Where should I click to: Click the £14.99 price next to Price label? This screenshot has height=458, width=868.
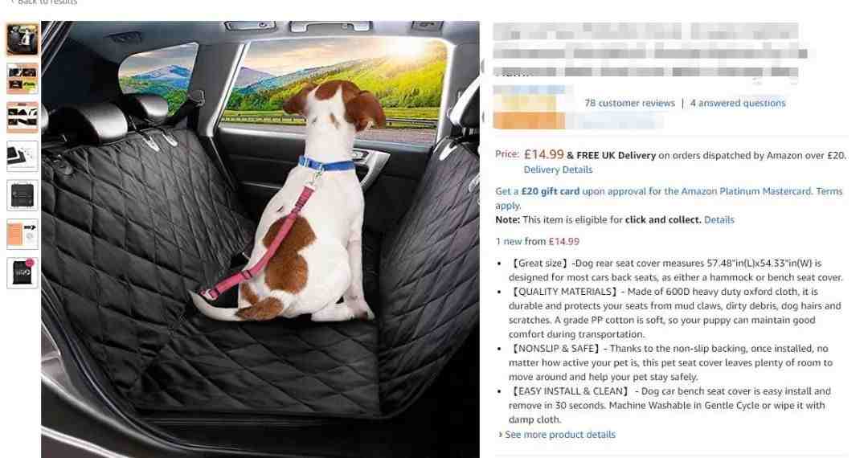pos(543,155)
